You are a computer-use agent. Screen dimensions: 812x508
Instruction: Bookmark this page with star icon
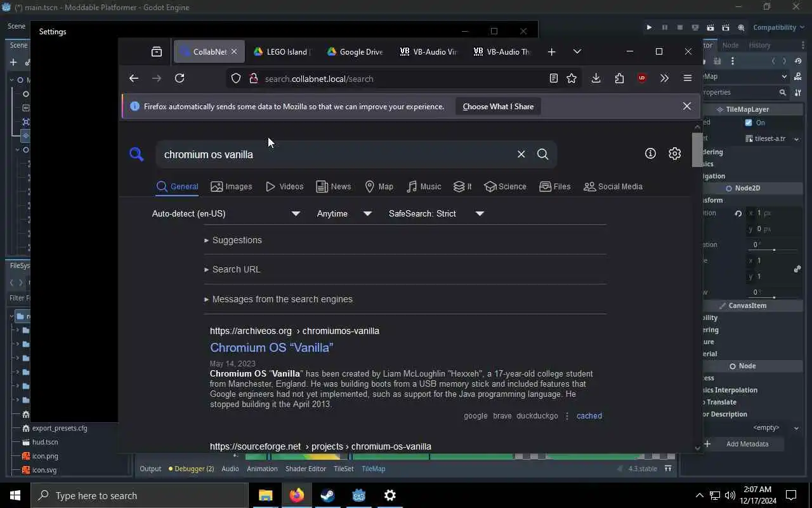point(572,78)
